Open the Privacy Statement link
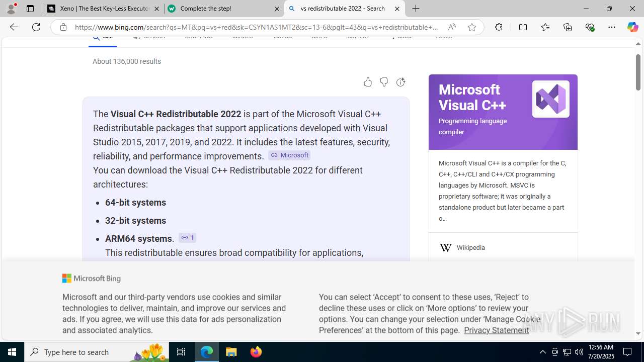644x362 pixels. pos(497,330)
